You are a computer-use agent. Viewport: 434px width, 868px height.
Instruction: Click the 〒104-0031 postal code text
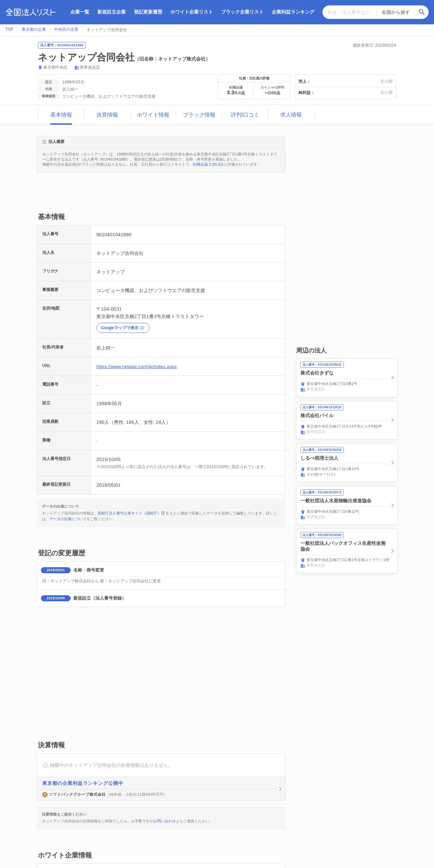(109, 309)
